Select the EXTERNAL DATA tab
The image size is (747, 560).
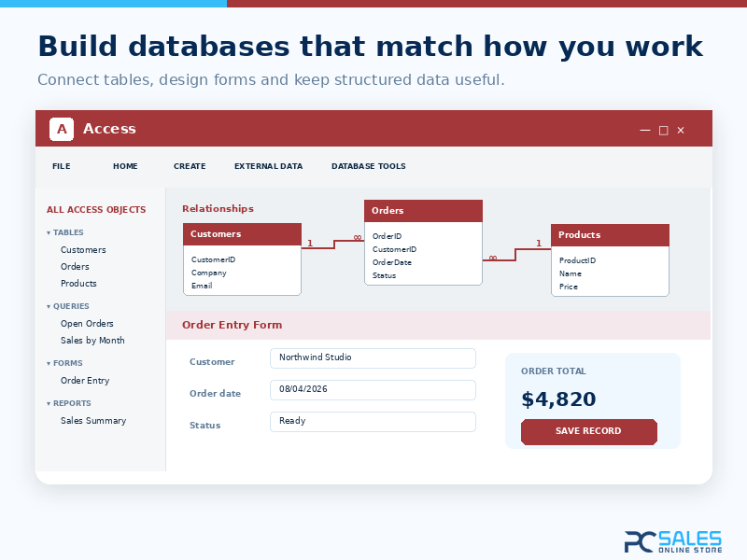[x=268, y=166]
